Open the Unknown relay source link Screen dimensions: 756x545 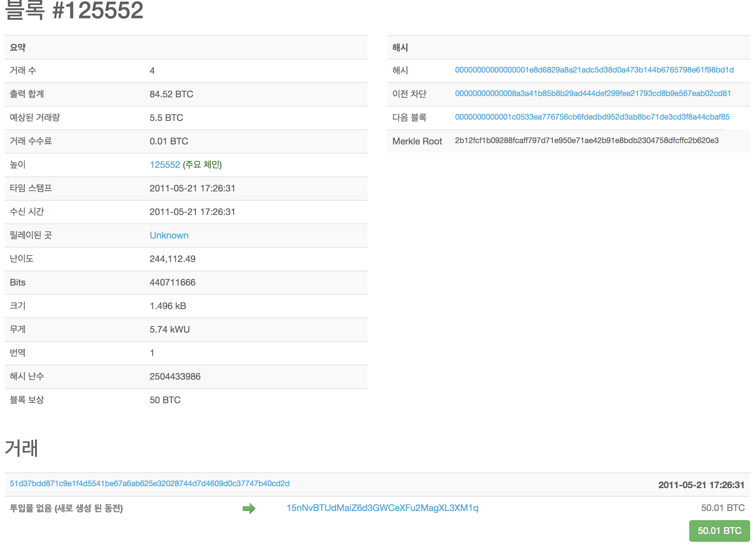click(x=169, y=235)
